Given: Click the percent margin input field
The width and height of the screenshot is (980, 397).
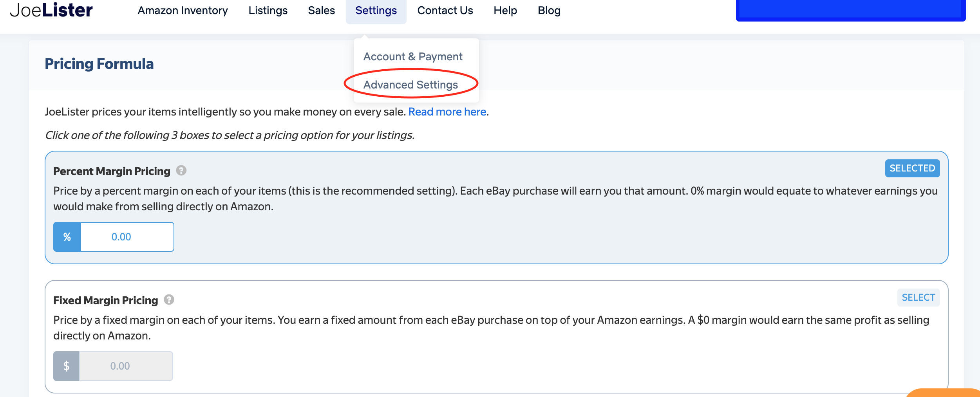Looking at the screenshot, I should tap(127, 237).
